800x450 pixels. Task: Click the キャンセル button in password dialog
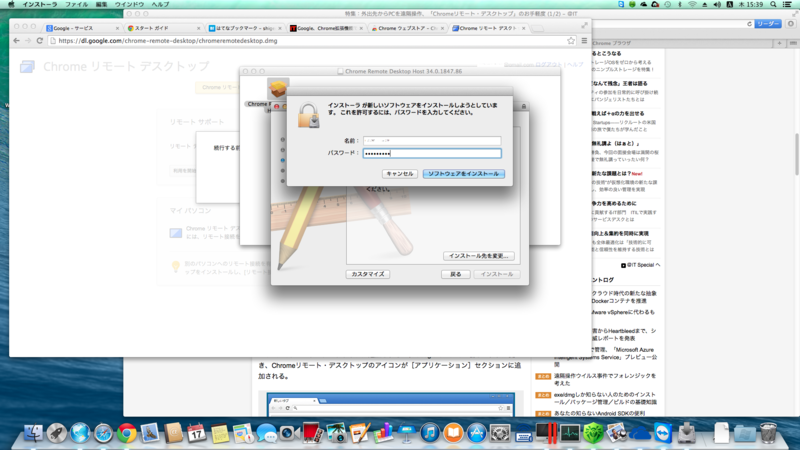tap(399, 173)
